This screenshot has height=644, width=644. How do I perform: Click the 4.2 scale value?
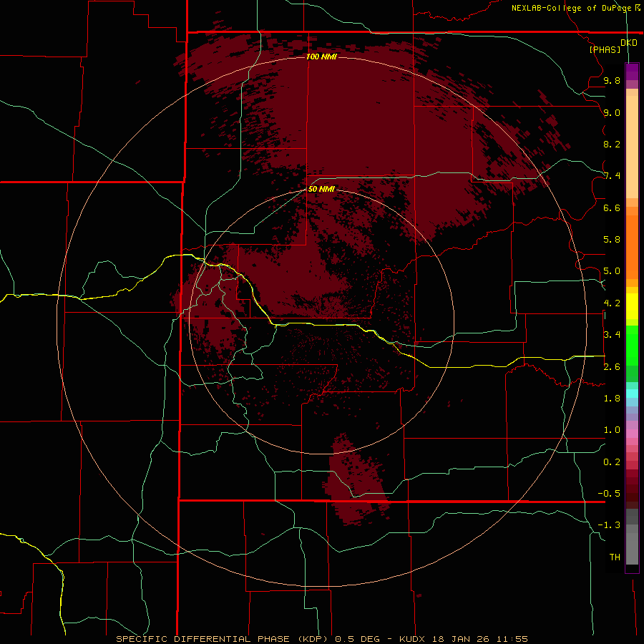[612, 303]
